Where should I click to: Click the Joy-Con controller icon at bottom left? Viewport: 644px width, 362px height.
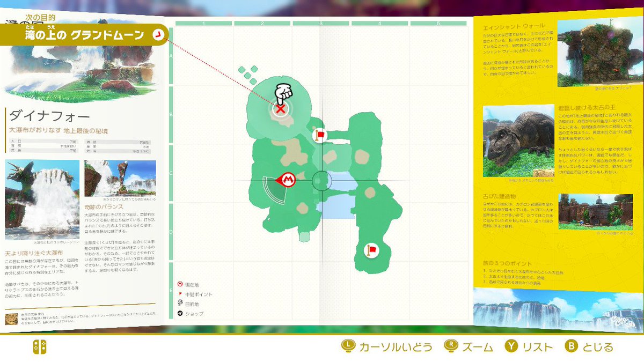(x=40, y=346)
